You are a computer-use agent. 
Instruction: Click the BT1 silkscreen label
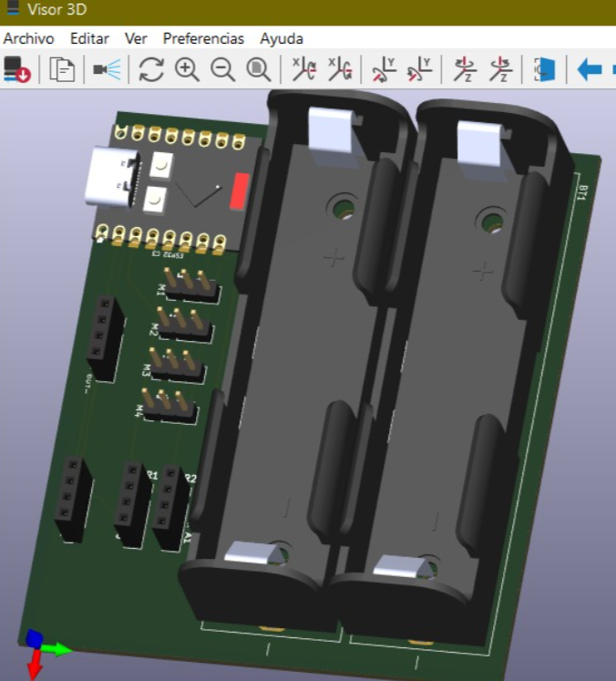click(x=583, y=193)
